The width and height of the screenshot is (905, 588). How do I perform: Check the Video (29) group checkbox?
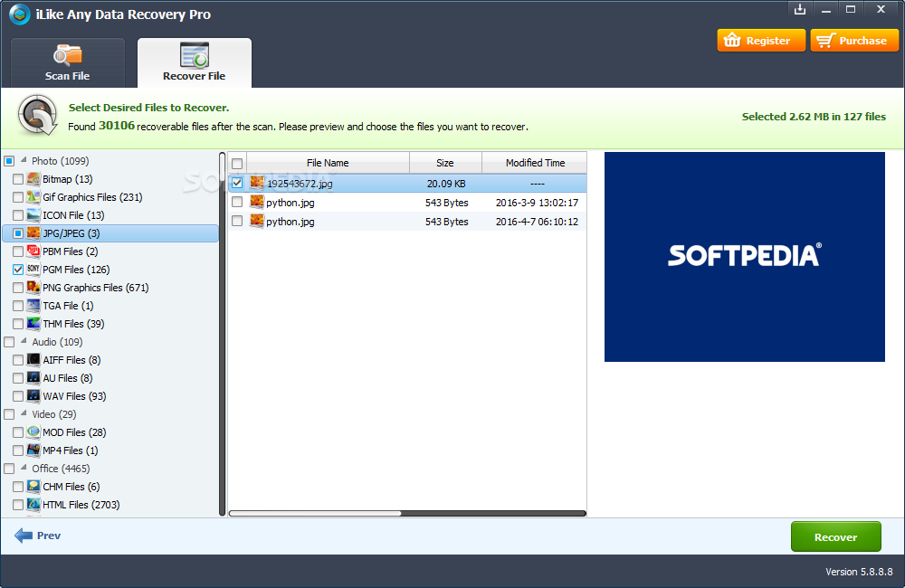(x=9, y=414)
